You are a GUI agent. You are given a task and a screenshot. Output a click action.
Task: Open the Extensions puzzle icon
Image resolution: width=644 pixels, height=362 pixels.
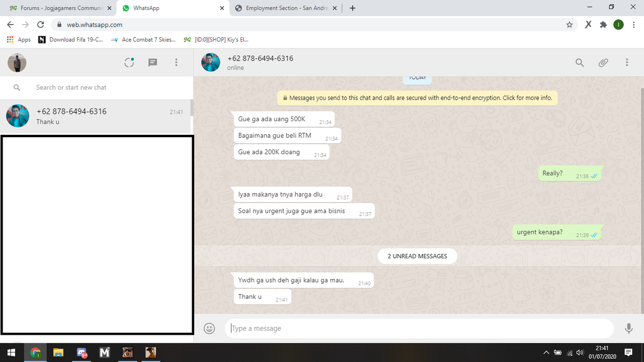point(603,25)
